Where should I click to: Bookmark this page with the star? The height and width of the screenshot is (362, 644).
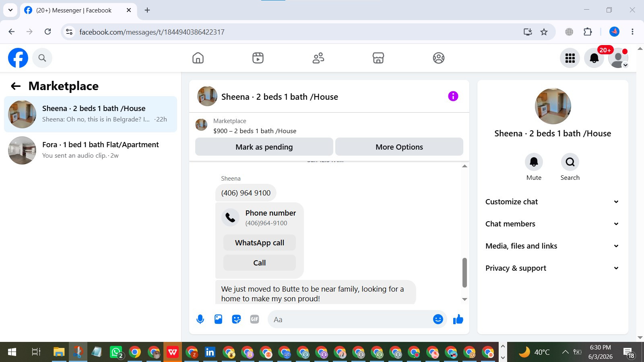(x=544, y=32)
